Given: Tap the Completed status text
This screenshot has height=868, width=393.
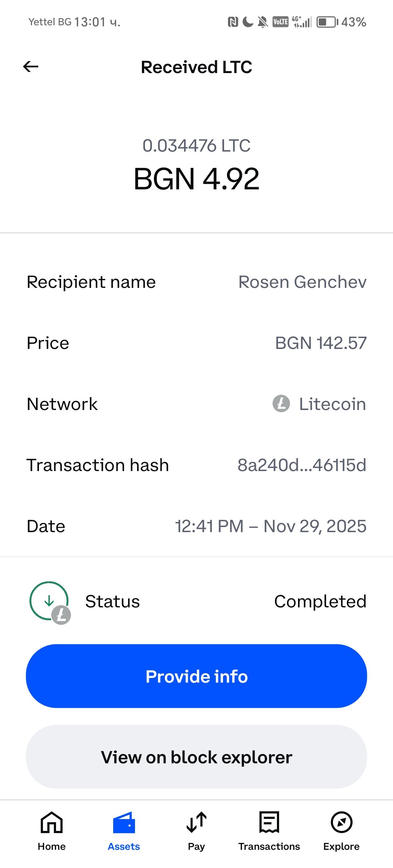Looking at the screenshot, I should pos(320,602).
